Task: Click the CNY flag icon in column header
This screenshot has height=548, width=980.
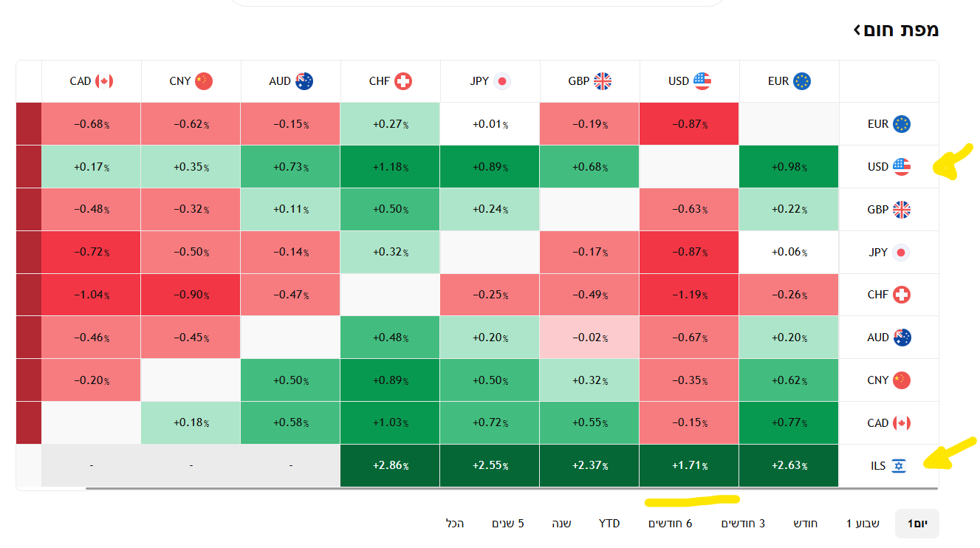Action: [204, 81]
